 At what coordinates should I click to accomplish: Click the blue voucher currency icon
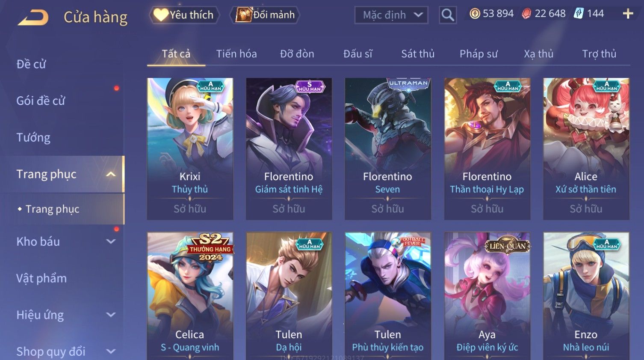pos(578,14)
